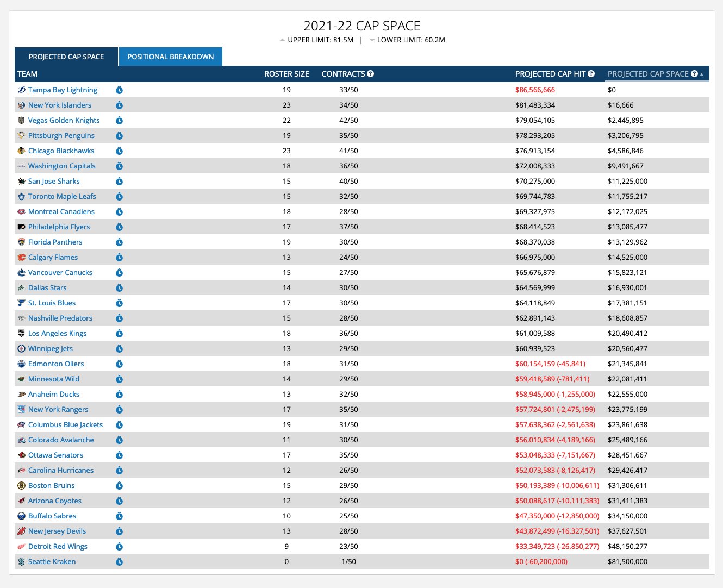Screen dimensions: 723x588
Task: Open the clock icon for Edmonton Oilers
Action: click(x=119, y=364)
